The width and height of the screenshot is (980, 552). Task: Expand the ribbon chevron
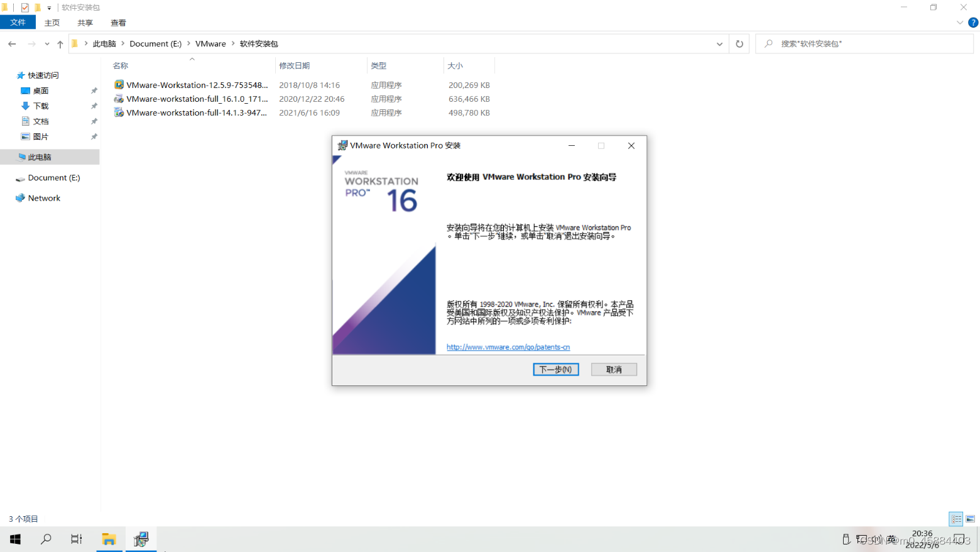(960, 23)
